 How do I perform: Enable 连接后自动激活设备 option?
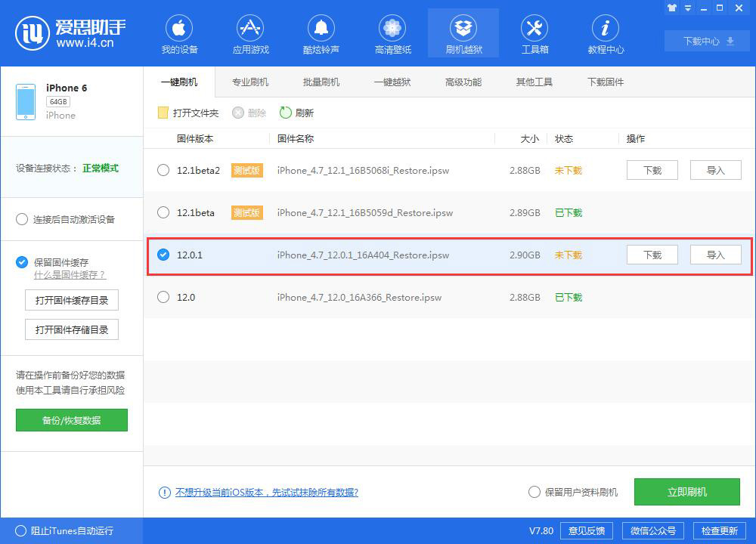(22, 219)
